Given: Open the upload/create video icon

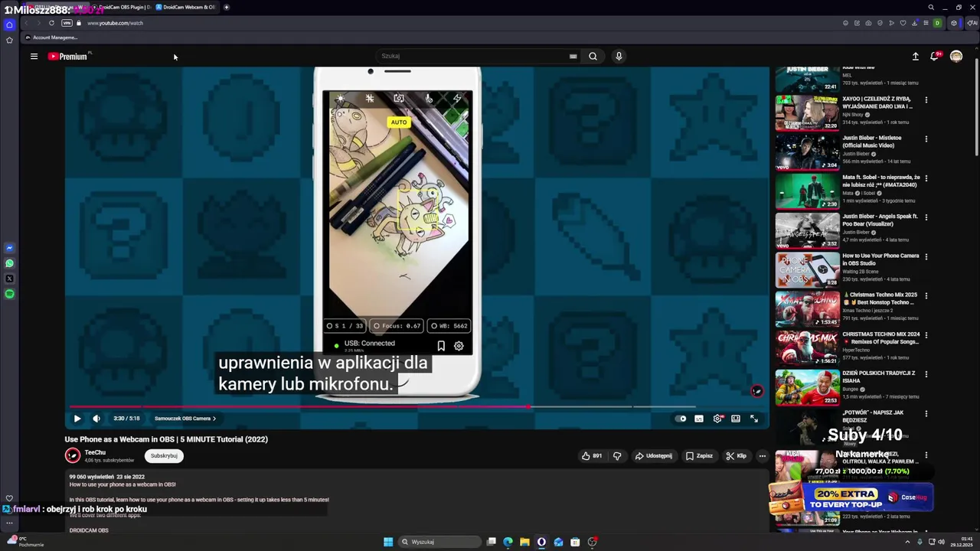Looking at the screenshot, I should tap(915, 56).
